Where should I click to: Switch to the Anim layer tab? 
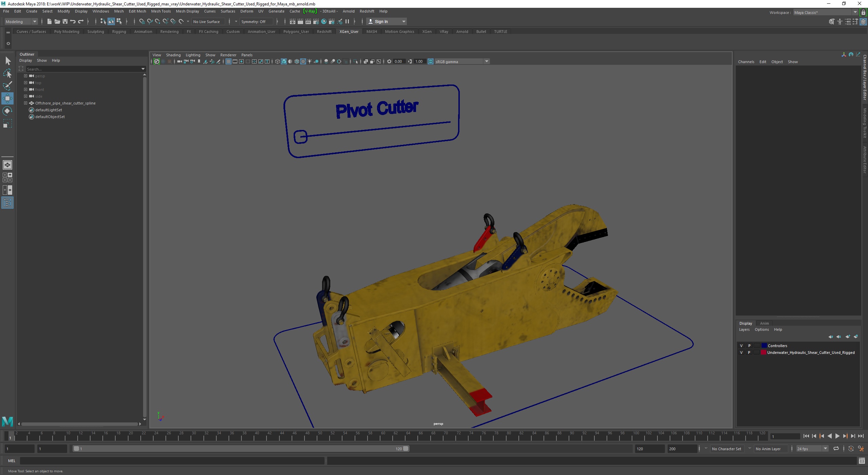click(764, 323)
